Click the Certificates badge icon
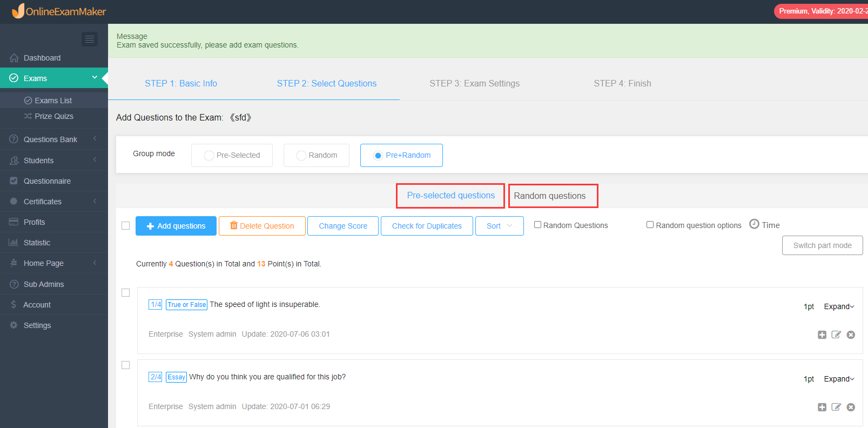868x428 pixels. [14, 202]
